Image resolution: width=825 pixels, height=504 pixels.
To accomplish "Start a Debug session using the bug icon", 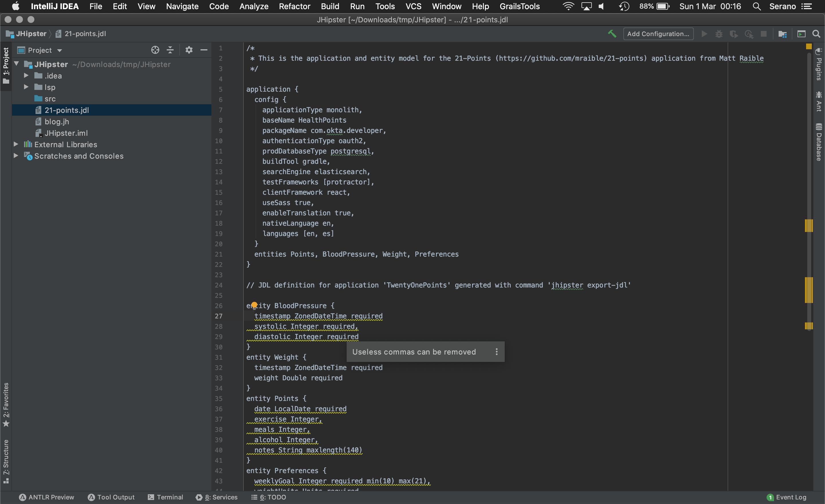I will (719, 34).
